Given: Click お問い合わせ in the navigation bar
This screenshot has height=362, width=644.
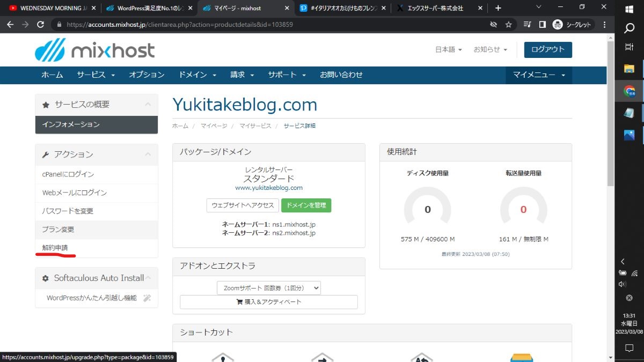Looking at the screenshot, I should point(341,75).
